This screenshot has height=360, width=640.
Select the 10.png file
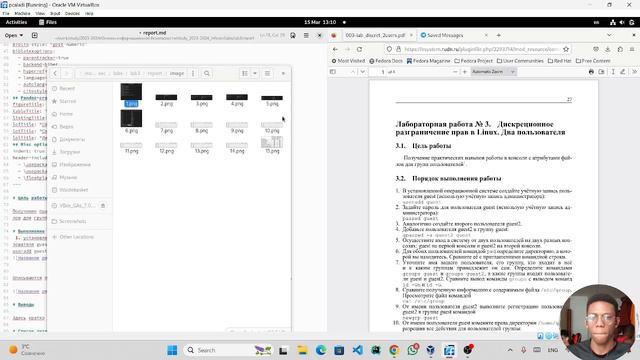[x=272, y=128]
